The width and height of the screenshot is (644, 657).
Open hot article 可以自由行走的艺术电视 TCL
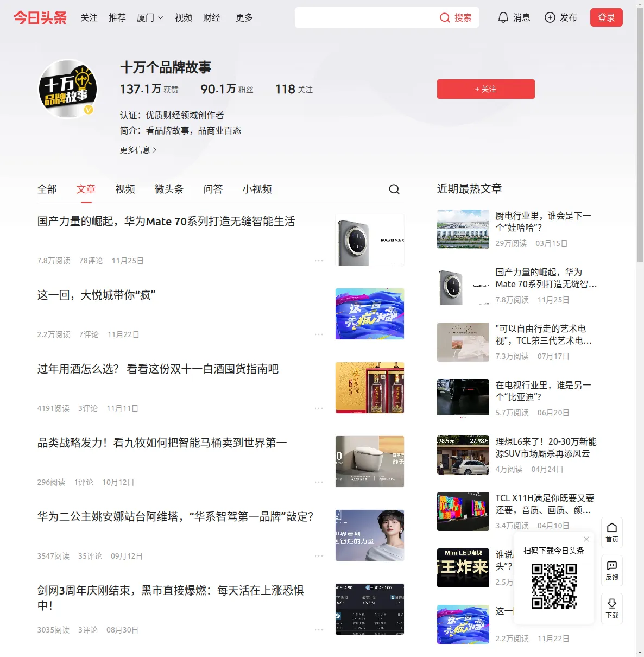click(544, 334)
